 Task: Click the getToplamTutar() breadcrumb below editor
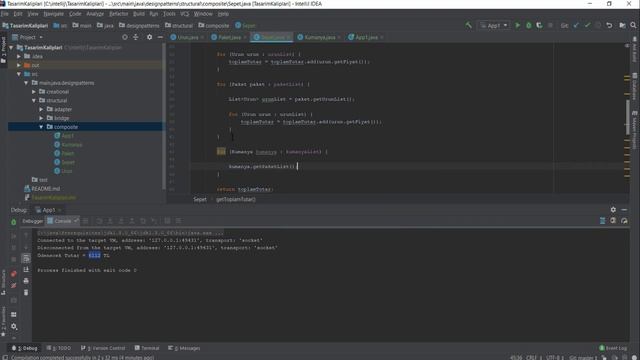coord(236,200)
